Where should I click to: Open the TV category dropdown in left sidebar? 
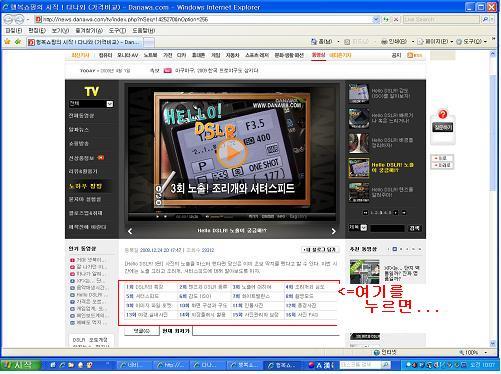(x=110, y=104)
